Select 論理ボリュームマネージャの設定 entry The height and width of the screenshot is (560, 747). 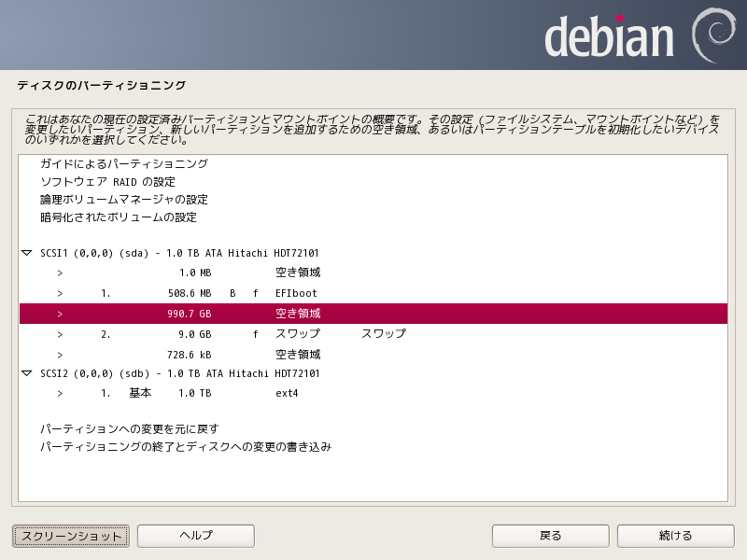tap(123, 200)
